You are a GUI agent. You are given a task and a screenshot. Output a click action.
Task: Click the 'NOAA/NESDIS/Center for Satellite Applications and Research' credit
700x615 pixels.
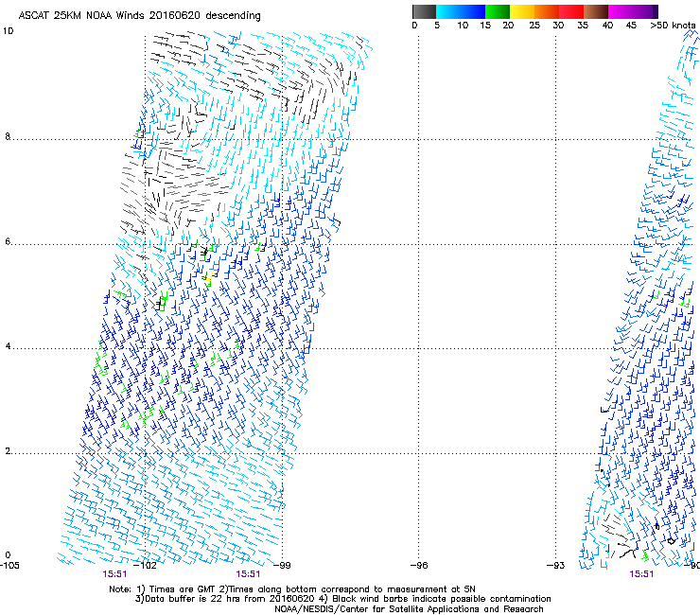(409, 608)
